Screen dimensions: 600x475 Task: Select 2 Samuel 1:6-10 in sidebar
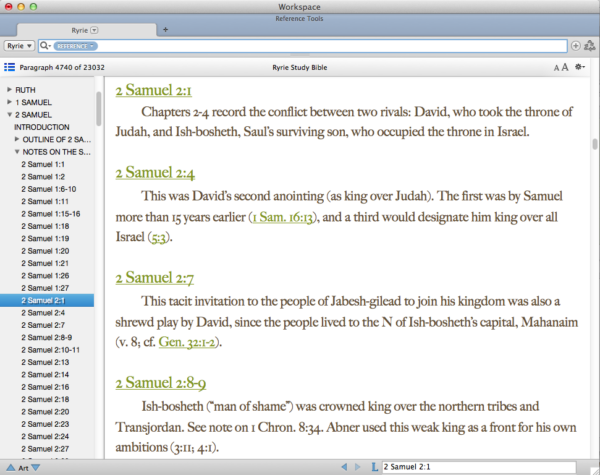click(49, 189)
